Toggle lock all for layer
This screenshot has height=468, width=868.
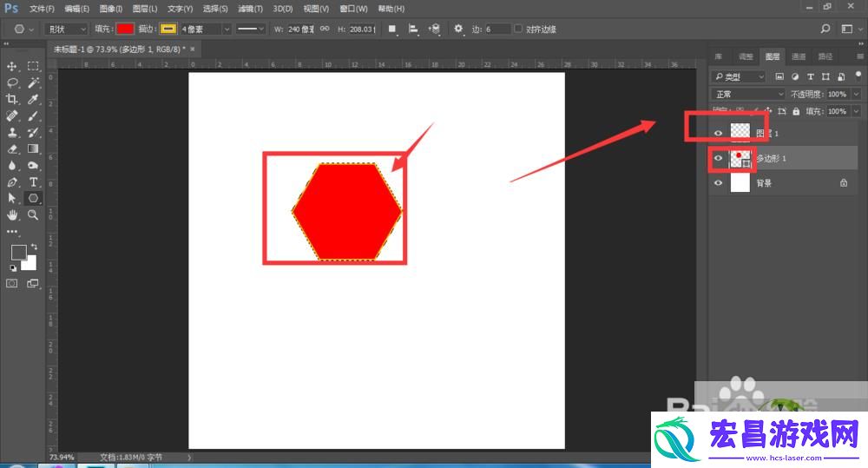(796, 111)
